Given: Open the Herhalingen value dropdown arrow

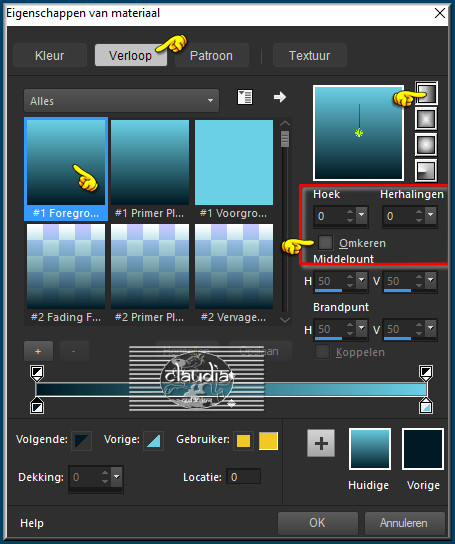Looking at the screenshot, I should click(430, 216).
